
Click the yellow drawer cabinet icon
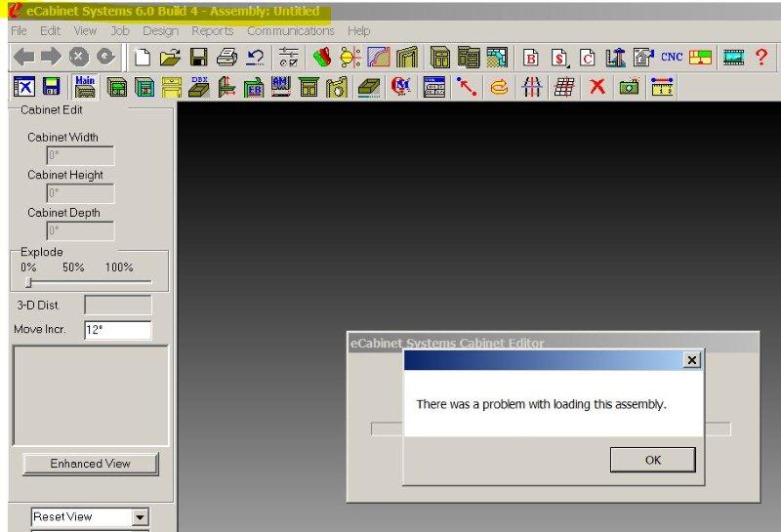(x=172, y=87)
